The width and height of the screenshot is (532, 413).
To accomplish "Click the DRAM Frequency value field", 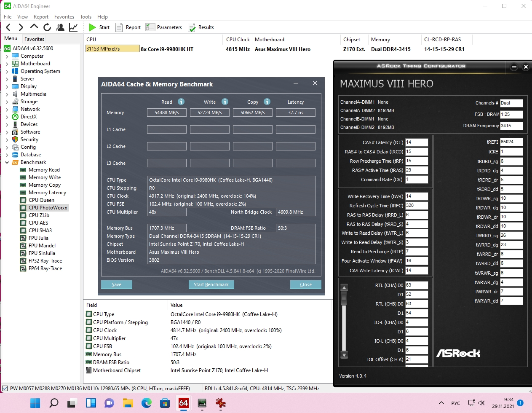I will (x=511, y=126).
